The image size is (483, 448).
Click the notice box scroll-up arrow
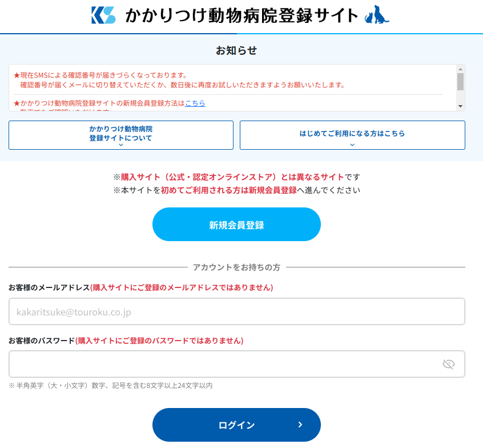point(460,69)
